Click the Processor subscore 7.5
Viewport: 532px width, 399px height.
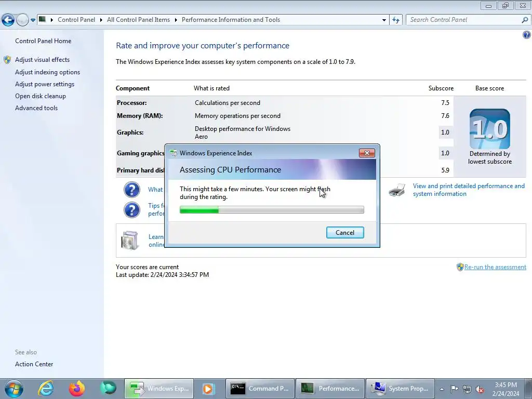pyautogui.click(x=445, y=103)
